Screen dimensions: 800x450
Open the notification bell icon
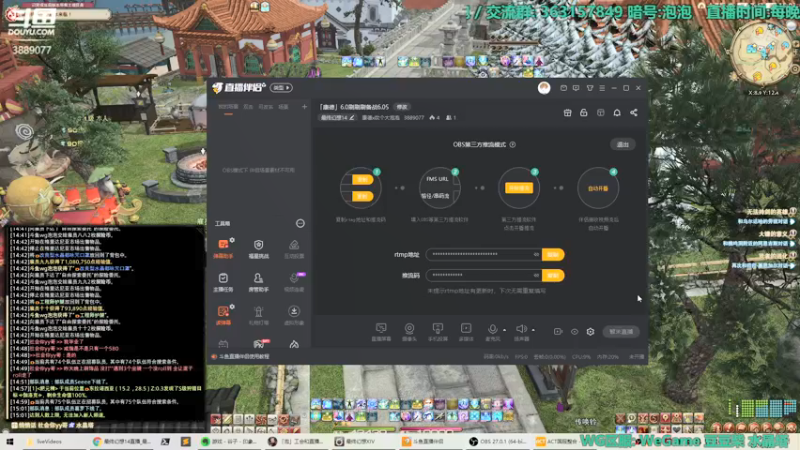point(617,113)
